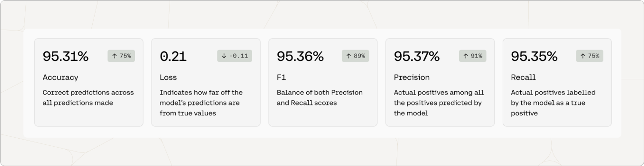Click the Precision metric label
The height and width of the screenshot is (166, 644).
[412, 77]
